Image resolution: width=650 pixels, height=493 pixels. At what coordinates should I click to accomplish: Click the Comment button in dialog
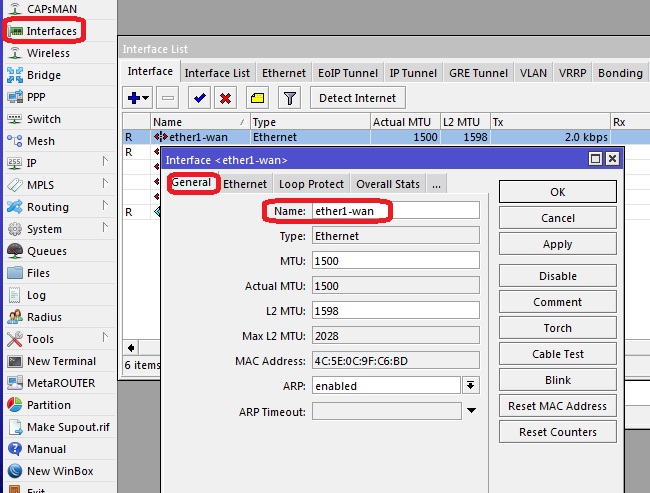tap(558, 302)
